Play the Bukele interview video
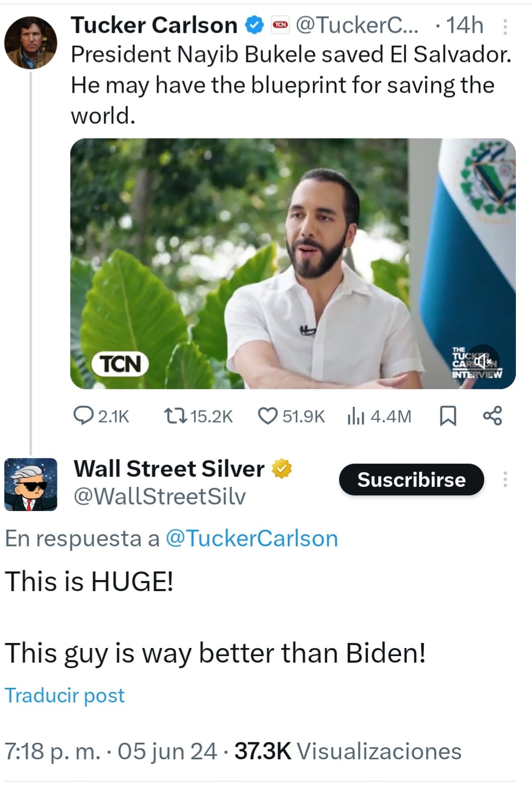 click(x=292, y=263)
